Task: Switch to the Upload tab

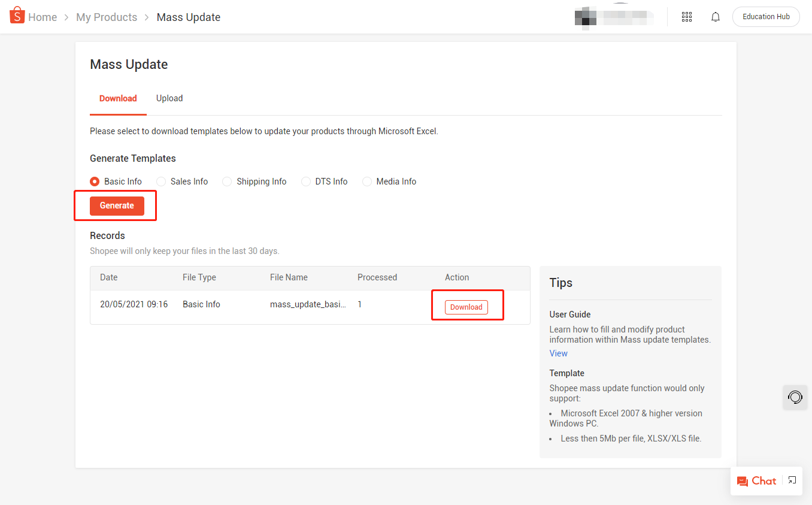Action: pyautogui.click(x=169, y=98)
